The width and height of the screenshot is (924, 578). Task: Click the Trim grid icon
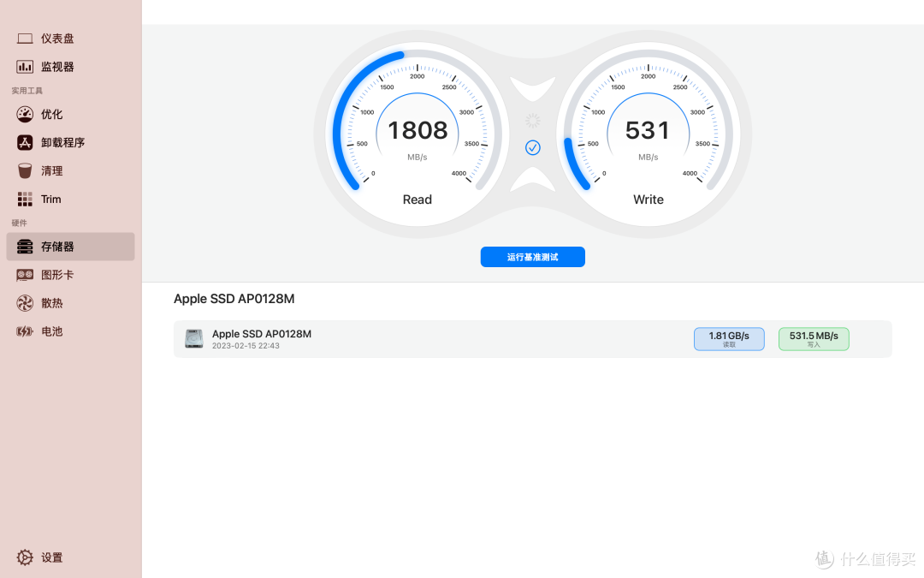(x=25, y=199)
